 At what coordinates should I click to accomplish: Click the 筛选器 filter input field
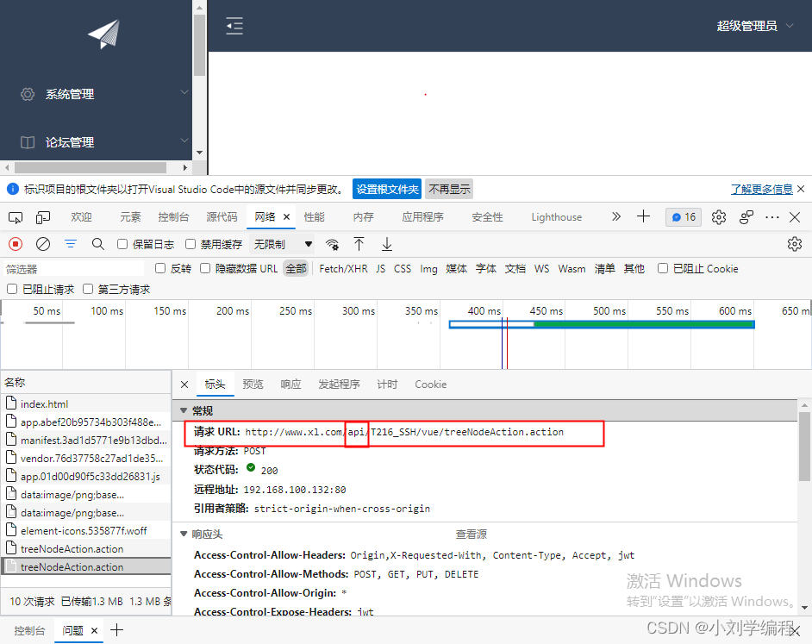tap(74, 269)
